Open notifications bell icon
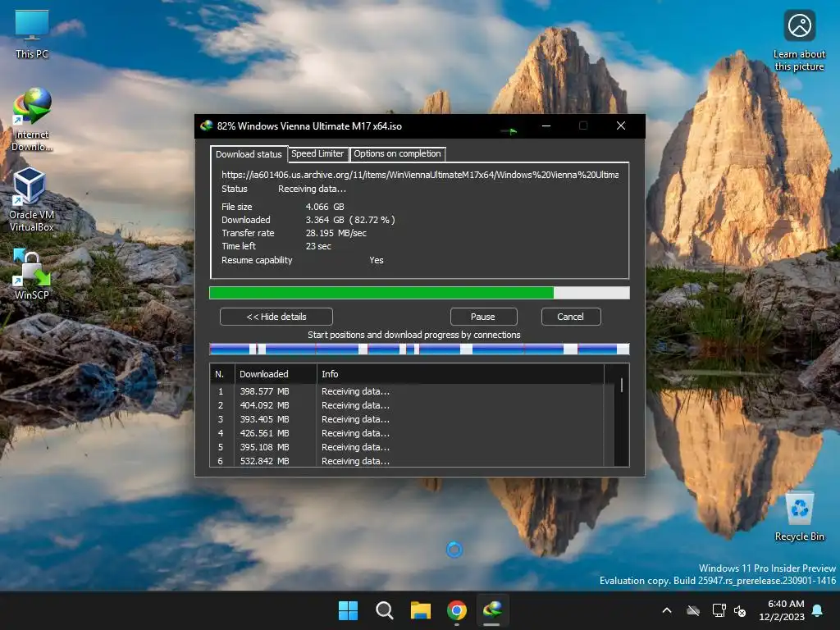Screen dimensions: 840x630 tap(818, 610)
